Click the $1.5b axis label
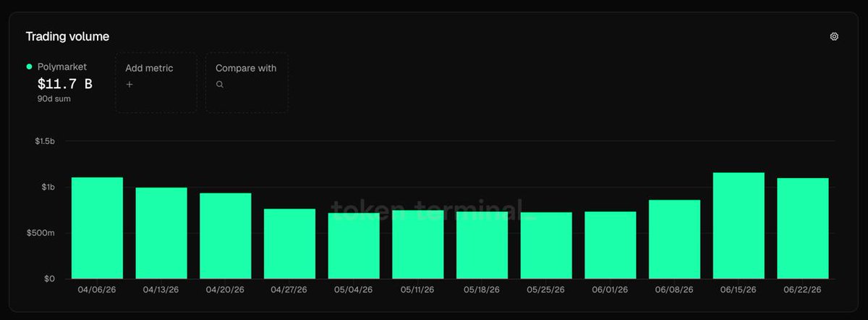Image resolution: width=868 pixels, height=320 pixels. [45, 140]
